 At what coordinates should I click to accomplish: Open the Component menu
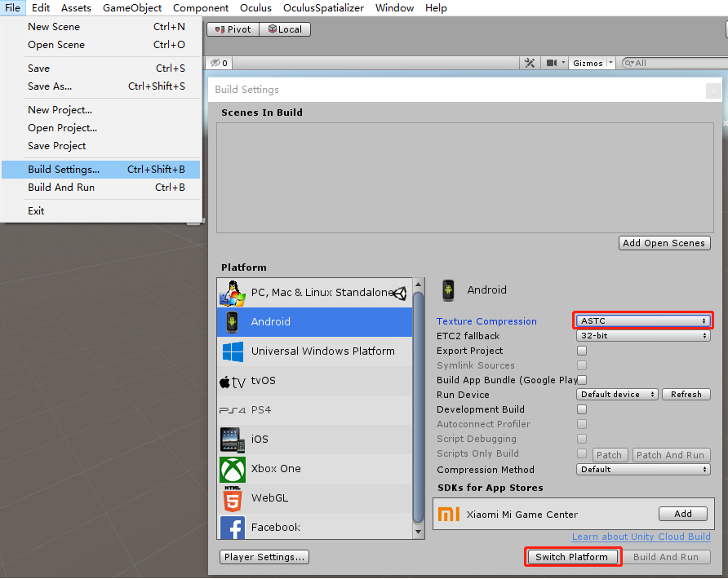click(x=201, y=8)
